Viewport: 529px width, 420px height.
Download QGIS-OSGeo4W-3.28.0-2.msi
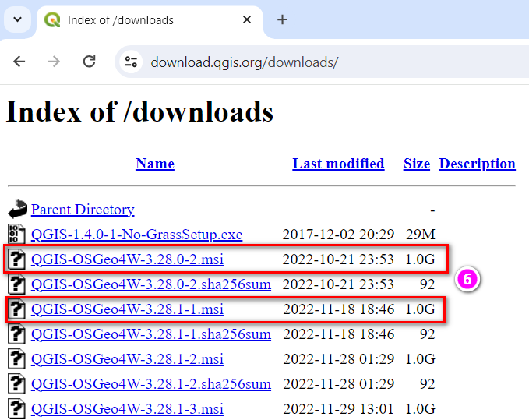pyautogui.click(x=127, y=259)
